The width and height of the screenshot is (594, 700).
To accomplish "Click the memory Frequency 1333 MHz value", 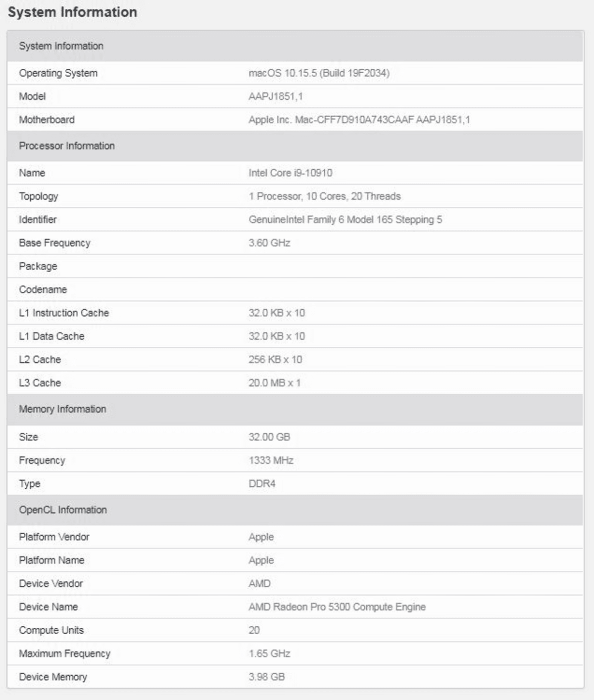I will [271, 461].
